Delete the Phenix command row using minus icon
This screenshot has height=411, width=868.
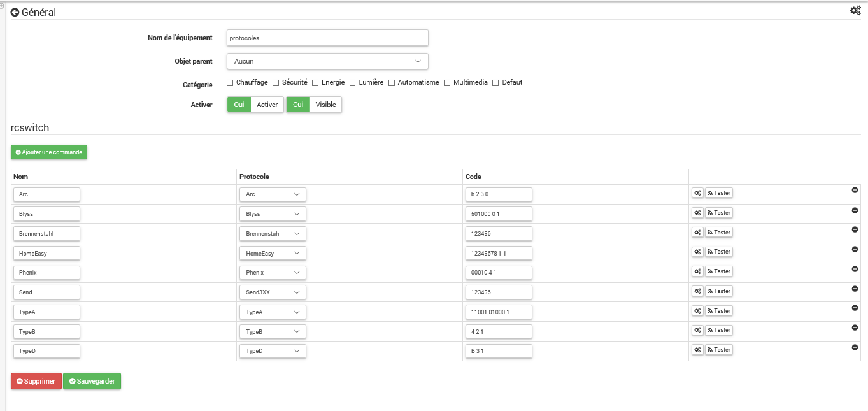tap(855, 269)
